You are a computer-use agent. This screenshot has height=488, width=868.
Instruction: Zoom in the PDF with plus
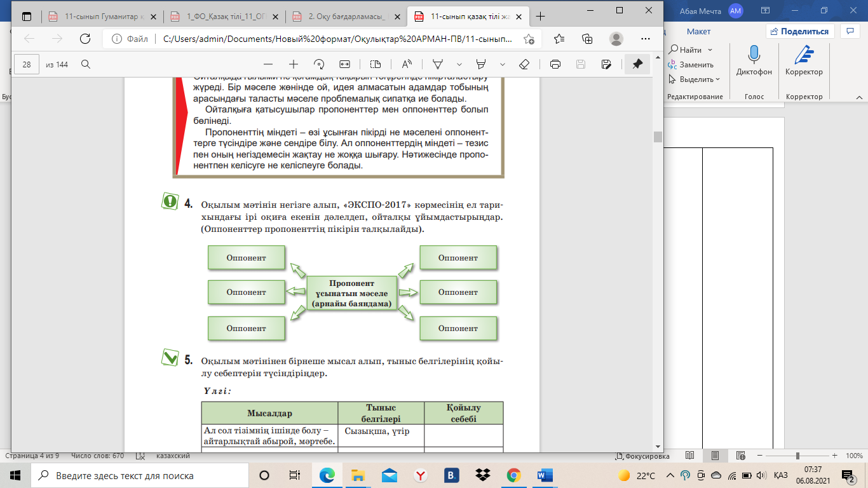[294, 64]
